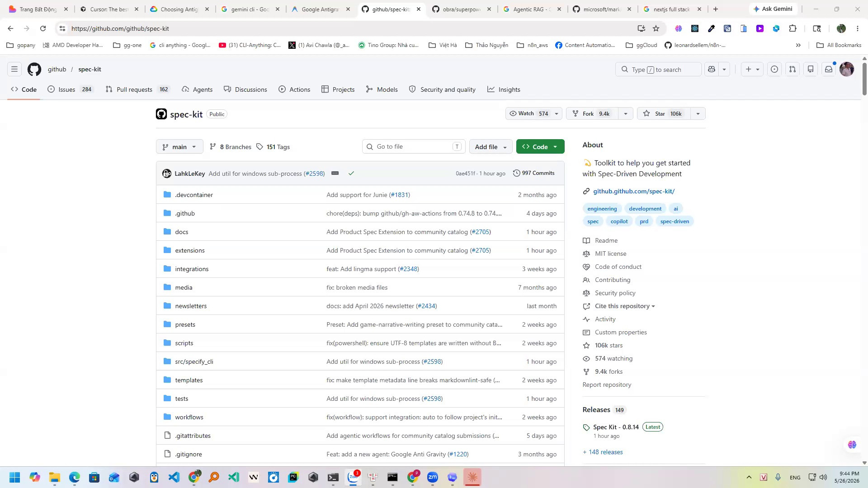This screenshot has width=868, height=488.
Task: Go back to the previous page
Action: [x=10, y=28]
